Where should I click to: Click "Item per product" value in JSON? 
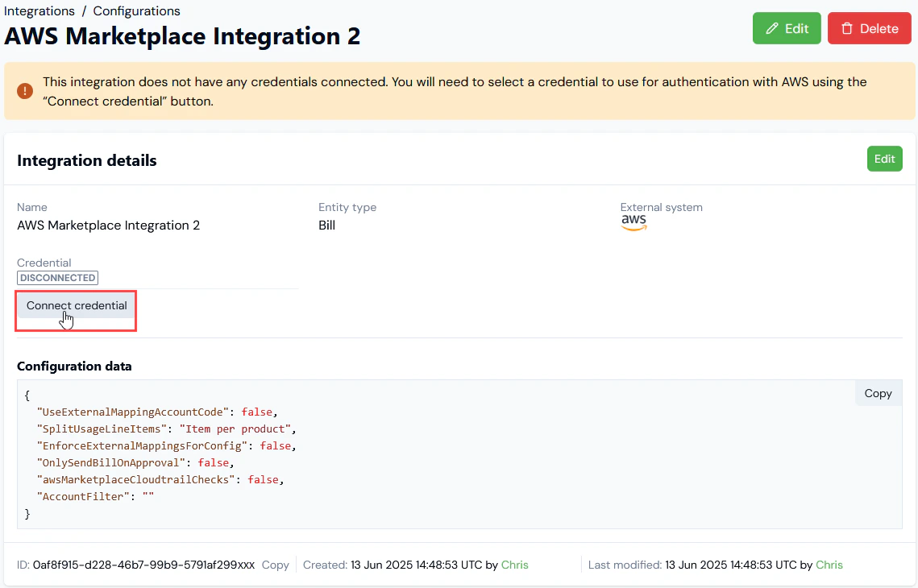coord(235,429)
